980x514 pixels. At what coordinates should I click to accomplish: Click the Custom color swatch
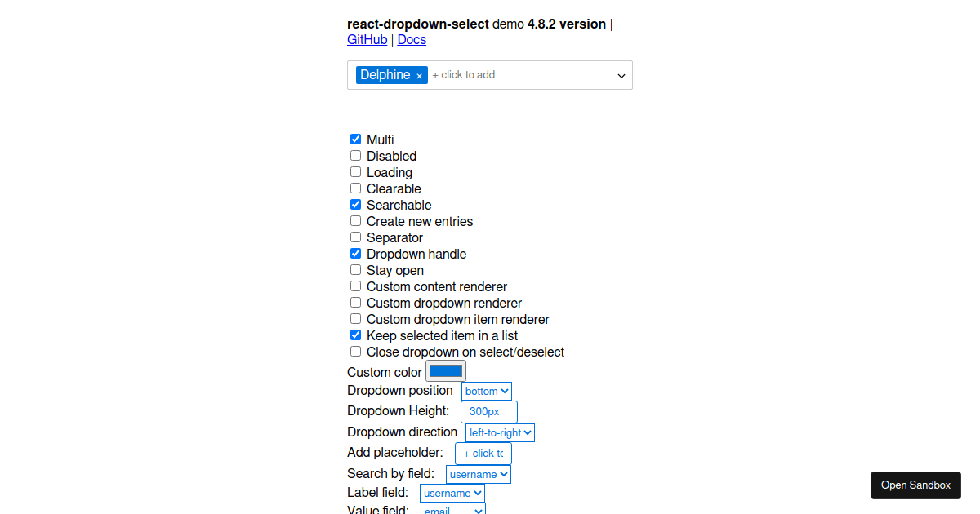pos(445,370)
